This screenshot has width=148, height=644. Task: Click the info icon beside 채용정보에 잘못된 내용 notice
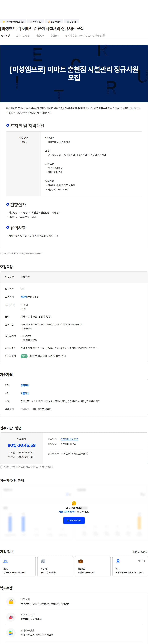click(2, 253)
